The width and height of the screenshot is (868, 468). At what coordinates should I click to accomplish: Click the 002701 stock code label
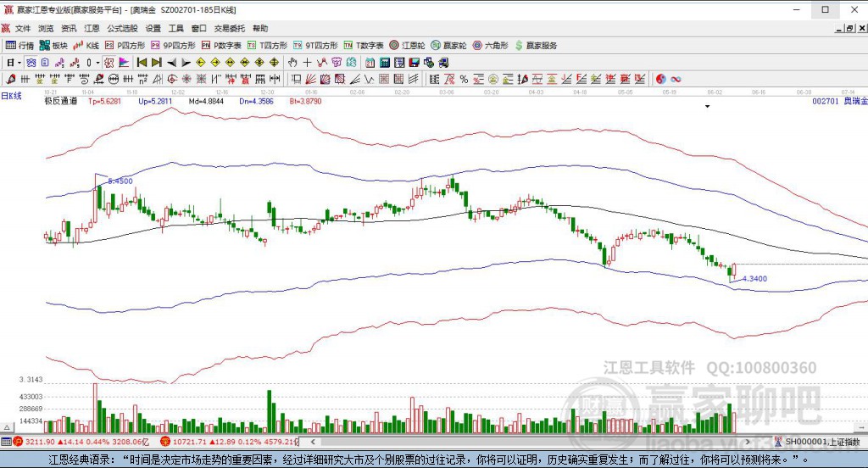pos(826,102)
